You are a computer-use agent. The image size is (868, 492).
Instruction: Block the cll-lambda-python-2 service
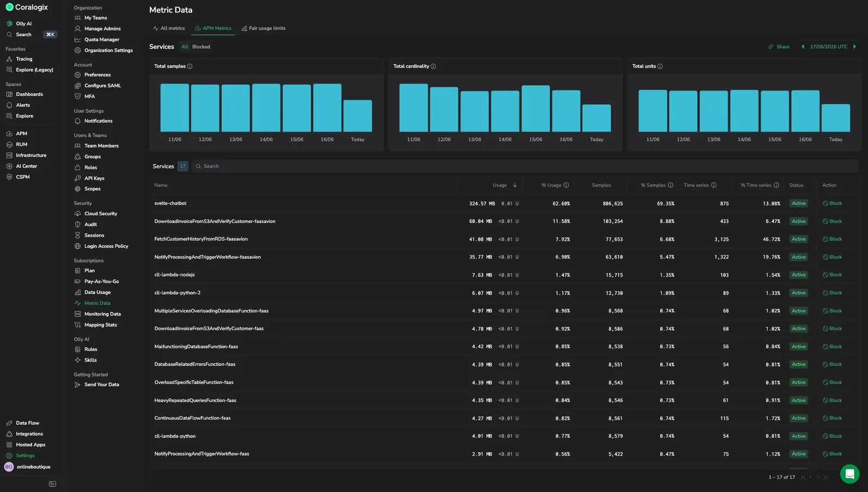click(832, 292)
